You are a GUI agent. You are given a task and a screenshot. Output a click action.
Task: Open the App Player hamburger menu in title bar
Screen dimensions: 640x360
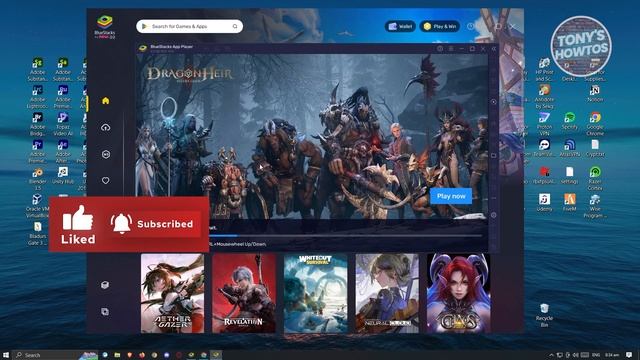pyautogui.click(x=451, y=49)
